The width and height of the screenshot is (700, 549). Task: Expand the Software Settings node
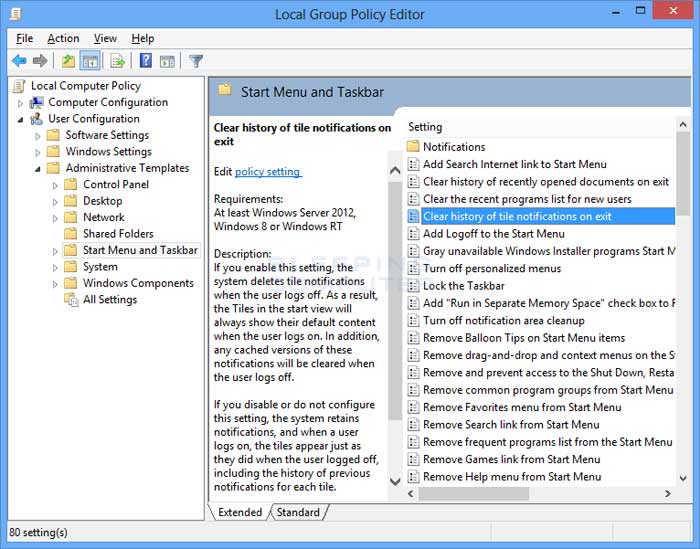pyautogui.click(x=38, y=136)
